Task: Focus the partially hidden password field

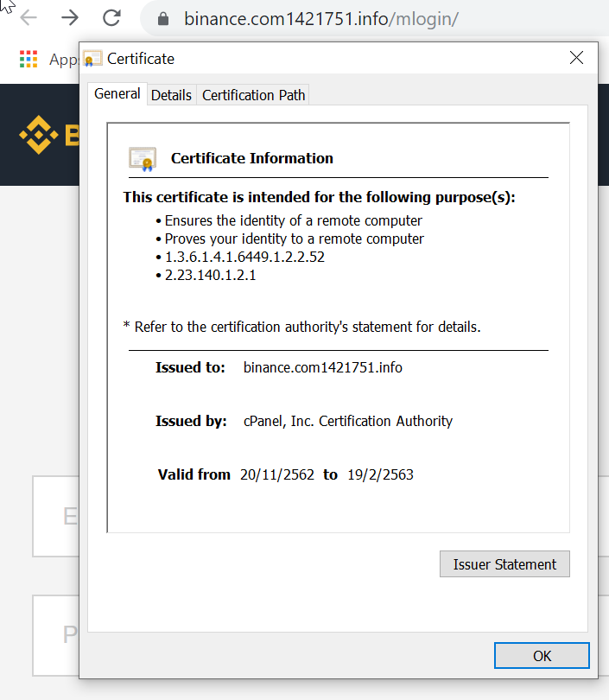Action: [x=55, y=634]
